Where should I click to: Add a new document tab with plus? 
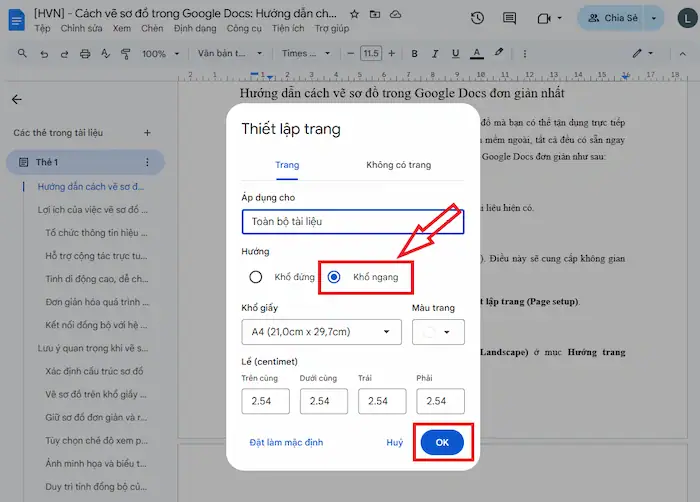pyautogui.click(x=147, y=133)
